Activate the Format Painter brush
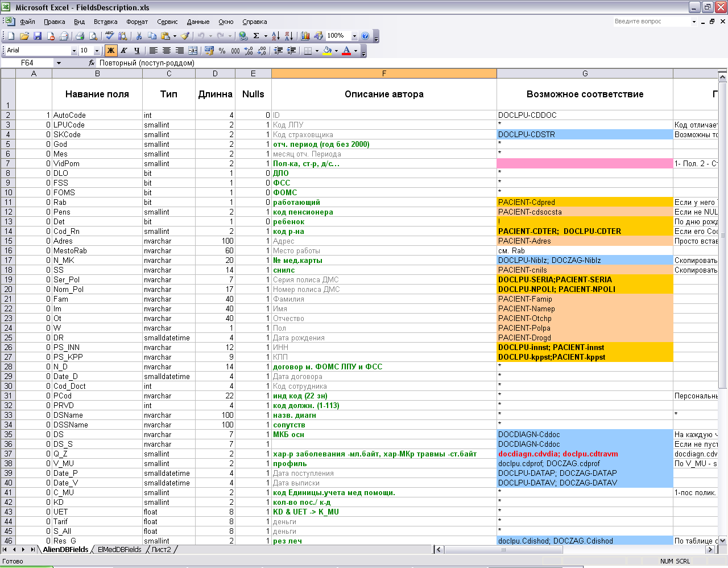Screen dimensions: 728x568 (185, 36)
